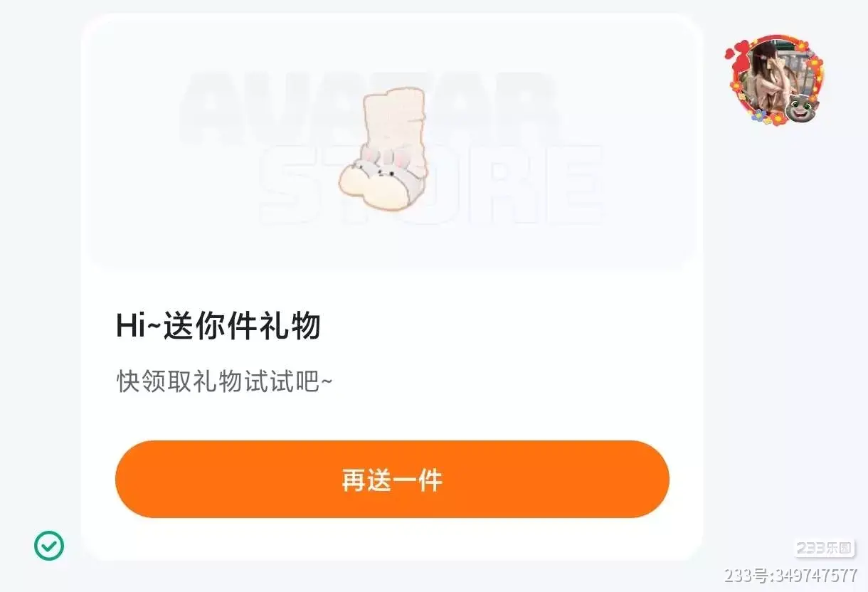Tap the 快领取礼物试试吧~ subtitle text
Viewport: 868px width, 592px height.
pyautogui.click(x=224, y=382)
